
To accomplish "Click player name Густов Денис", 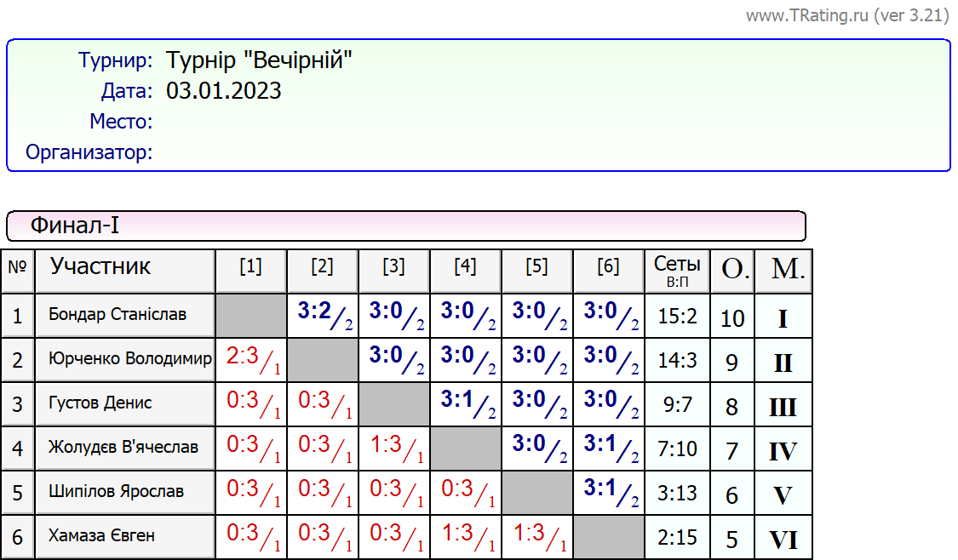I will click(100, 403).
